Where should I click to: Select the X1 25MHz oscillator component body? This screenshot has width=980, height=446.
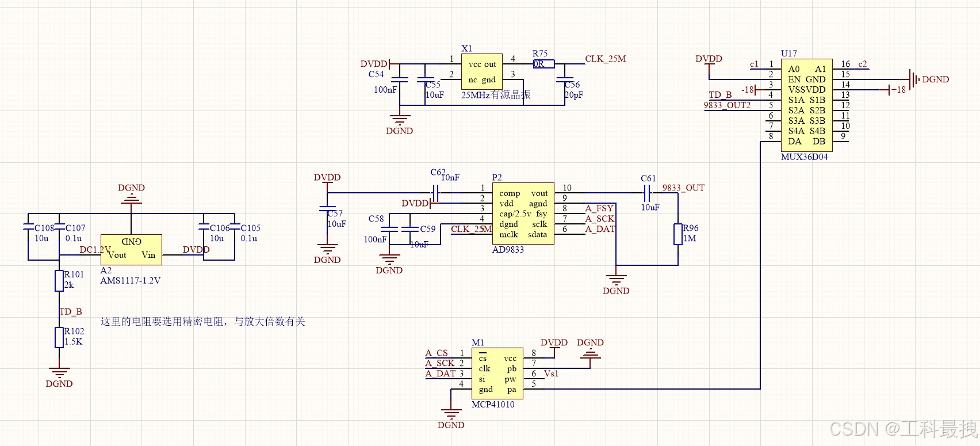pyautogui.click(x=482, y=71)
